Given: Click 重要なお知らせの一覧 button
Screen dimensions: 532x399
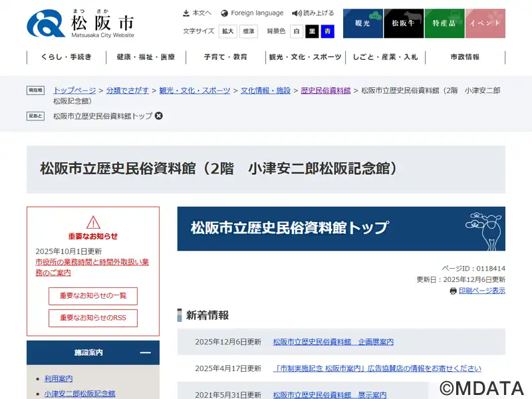Looking at the screenshot, I should pyautogui.click(x=93, y=296).
